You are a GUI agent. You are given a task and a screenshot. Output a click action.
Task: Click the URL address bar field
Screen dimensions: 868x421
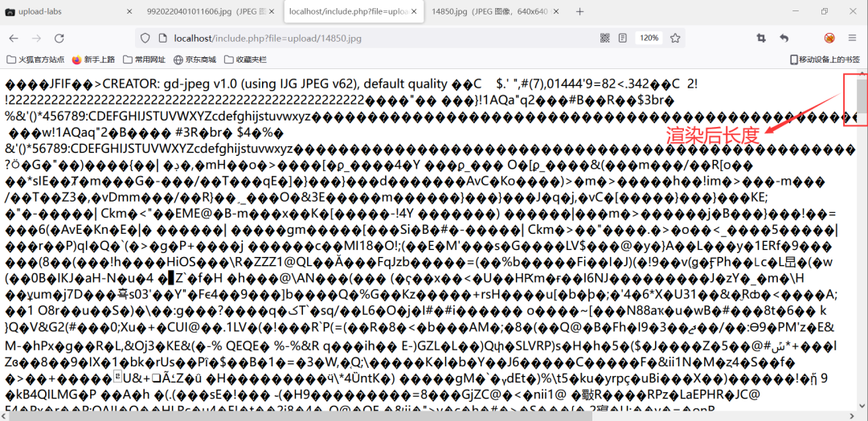click(362, 38)
